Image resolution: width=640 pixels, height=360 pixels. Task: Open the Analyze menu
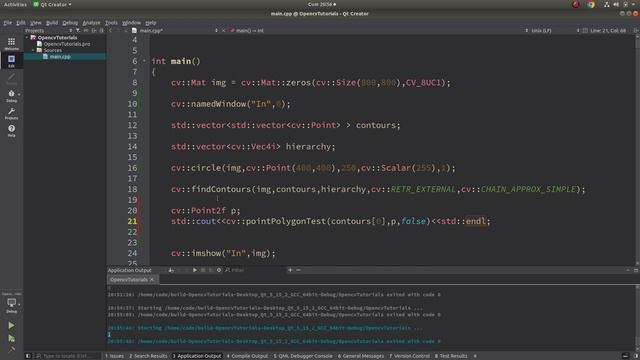point(91,23)
